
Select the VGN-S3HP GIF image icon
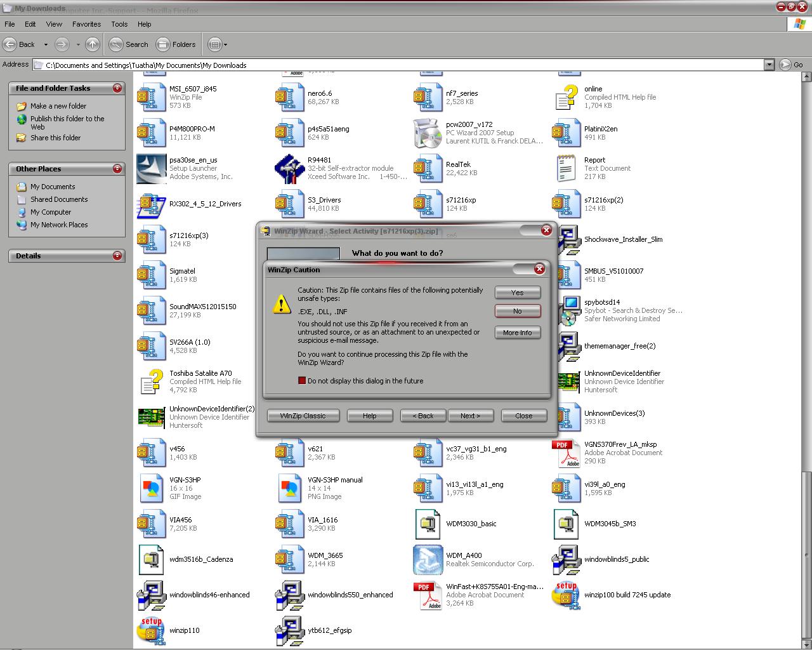(x=152, y=488)
